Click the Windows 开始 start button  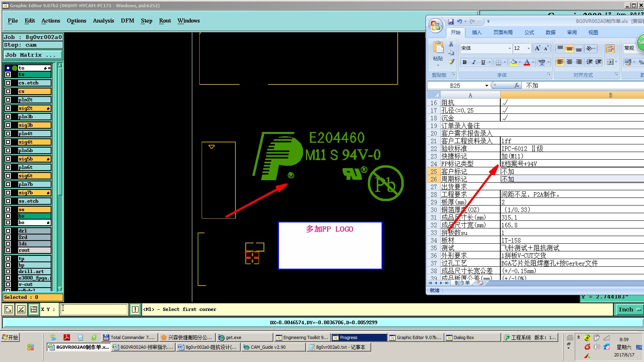point(10,337)
